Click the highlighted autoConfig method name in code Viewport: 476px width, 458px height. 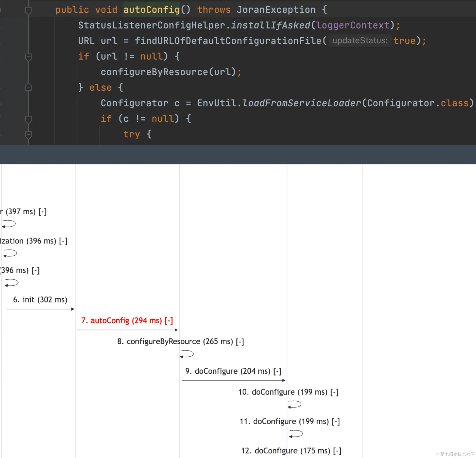pos(151,10)
